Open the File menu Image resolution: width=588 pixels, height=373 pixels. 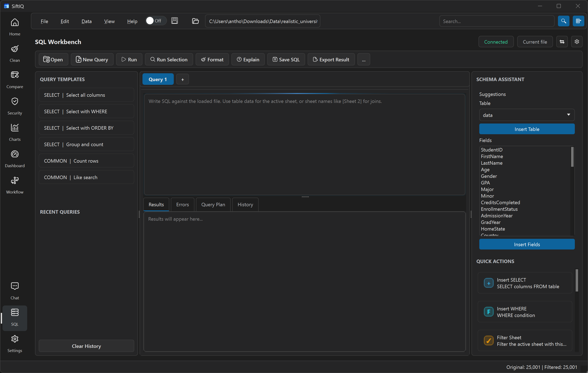(x=44, y=21)
